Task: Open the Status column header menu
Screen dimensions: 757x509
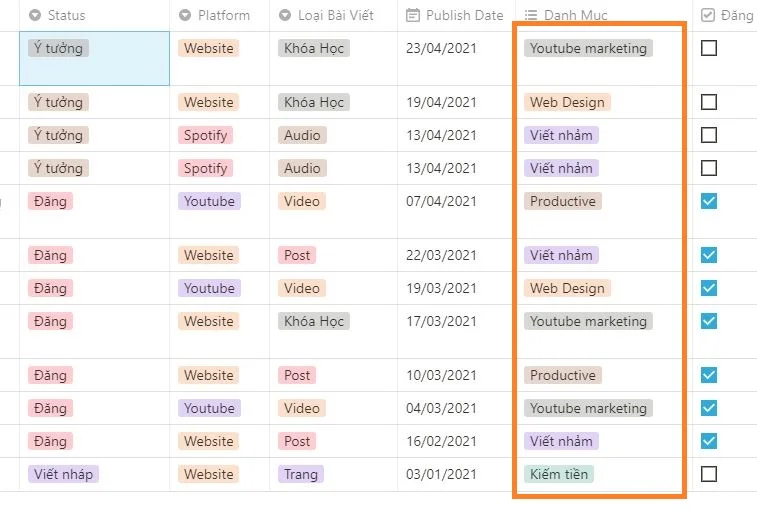Action: pyautogui.click(x=95, y=15)
